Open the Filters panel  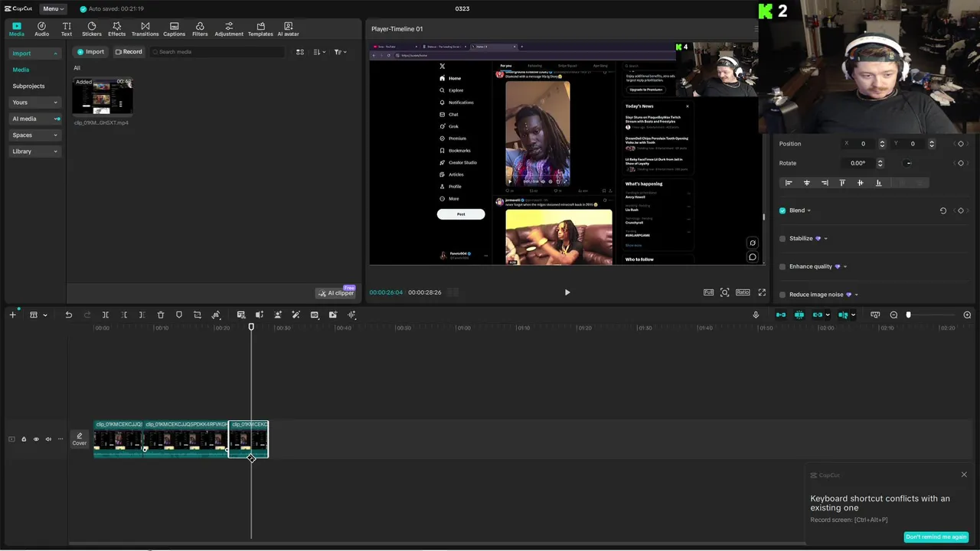tap(200, 29)
